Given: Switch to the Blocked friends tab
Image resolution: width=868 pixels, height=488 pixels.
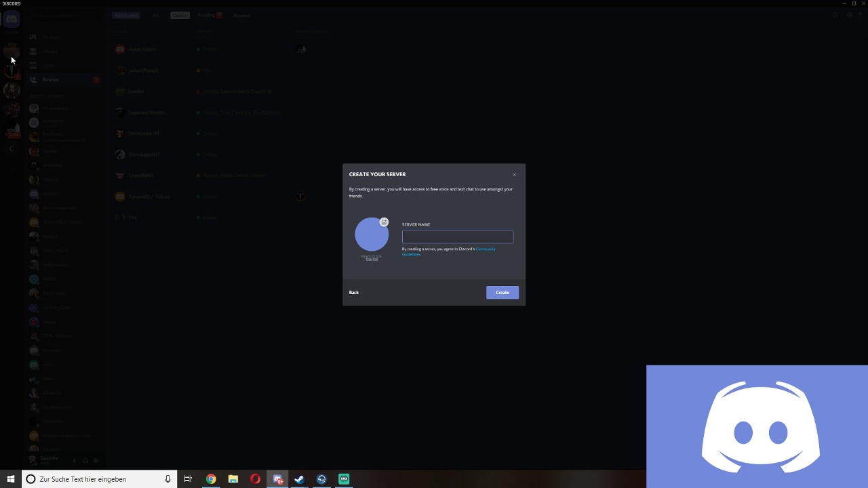Looking at the screenshot, I should (241, 15).
